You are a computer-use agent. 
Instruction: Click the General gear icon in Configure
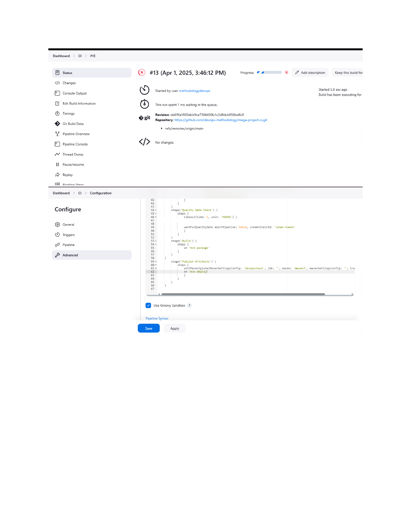pyautogui.click(x=57, y=224)
